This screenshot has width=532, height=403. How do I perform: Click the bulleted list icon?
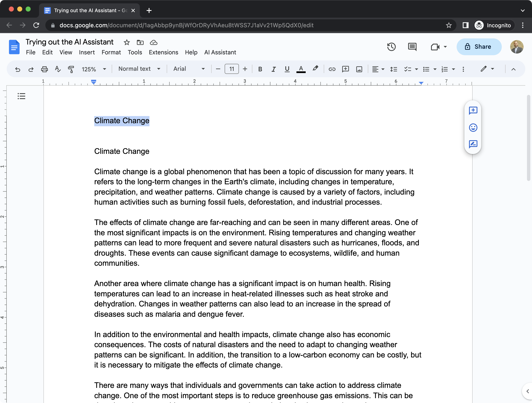pos(426,69)
